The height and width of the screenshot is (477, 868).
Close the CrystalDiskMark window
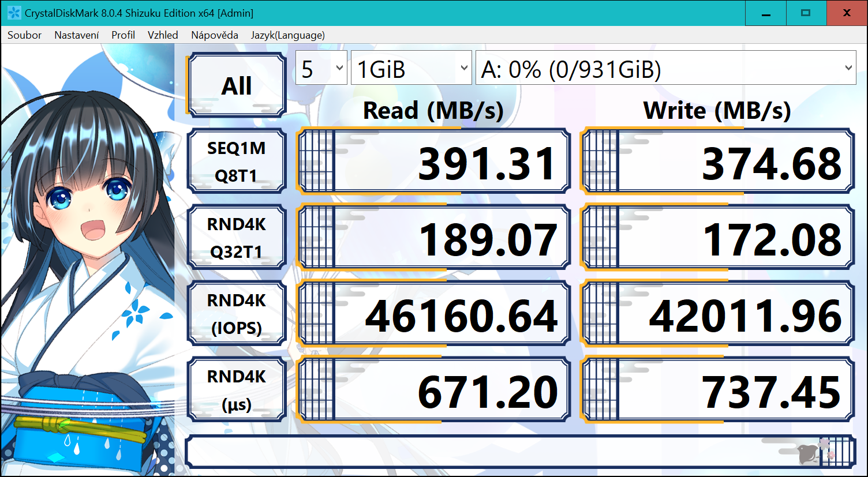click(847, 13)
